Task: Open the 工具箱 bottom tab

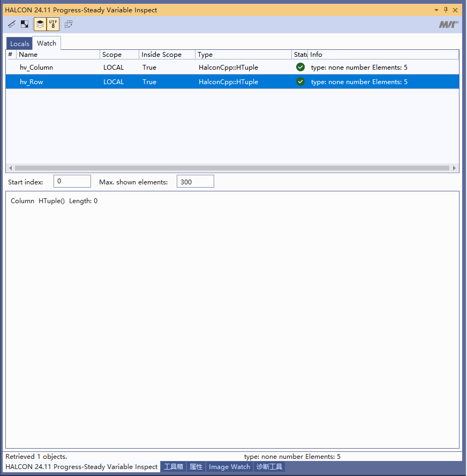Action: click(x=174, y=466)
